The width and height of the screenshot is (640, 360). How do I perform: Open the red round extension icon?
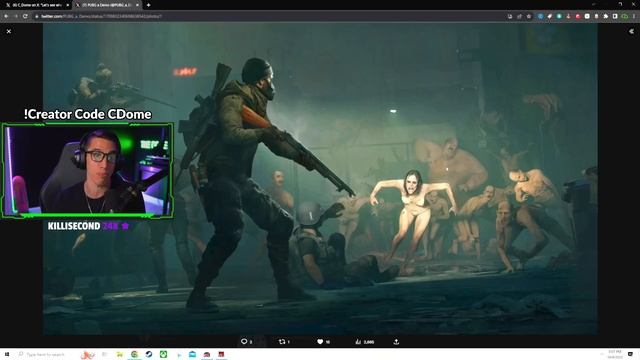pyautogui.click(x=578, y=16)
